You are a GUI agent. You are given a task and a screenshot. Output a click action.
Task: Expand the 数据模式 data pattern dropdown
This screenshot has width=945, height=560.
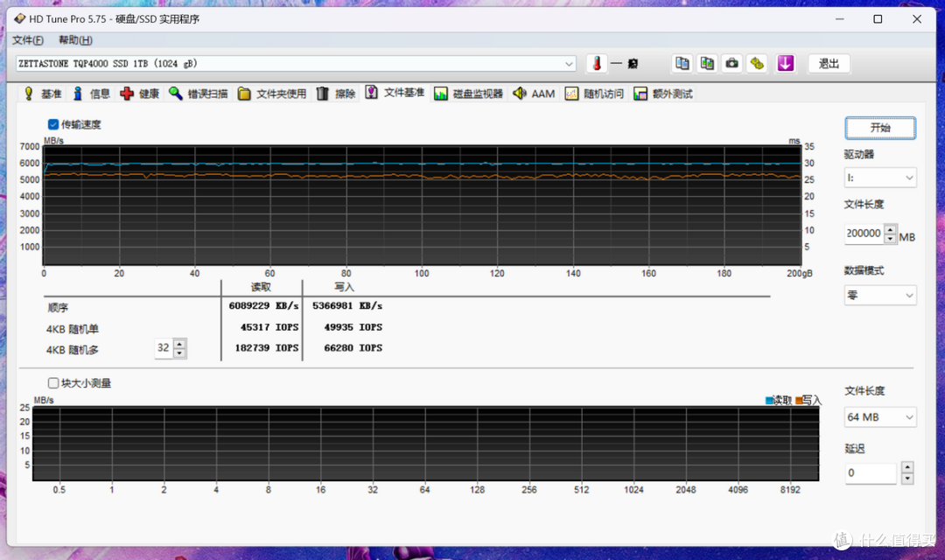coord(880,296)
